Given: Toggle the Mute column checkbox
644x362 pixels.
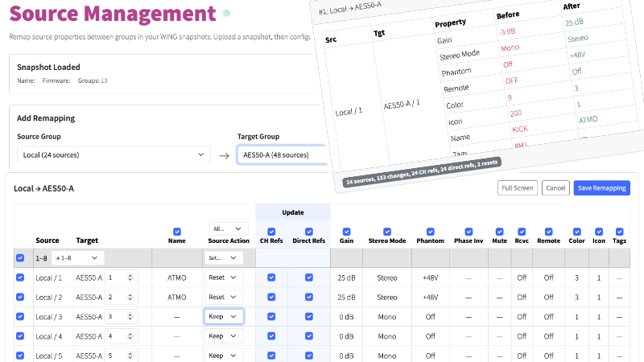Looking at the screenshot, I should point(499,232).
